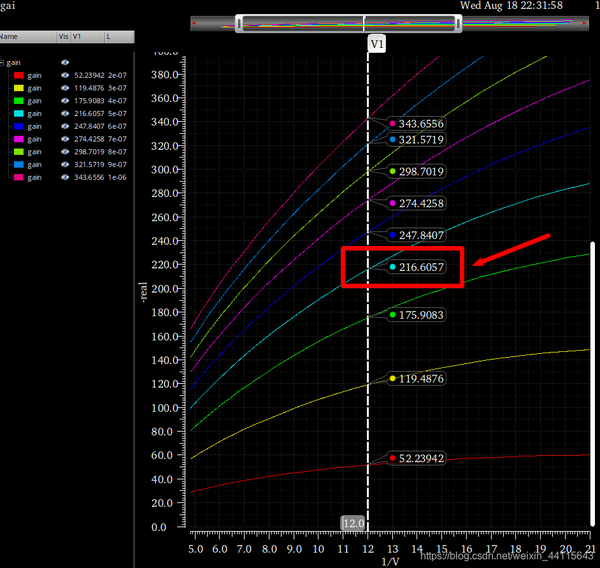Click the yellow swatch of the 3e-07 trace
This screenshot has width=600, height=568.
tap(18, 88)
